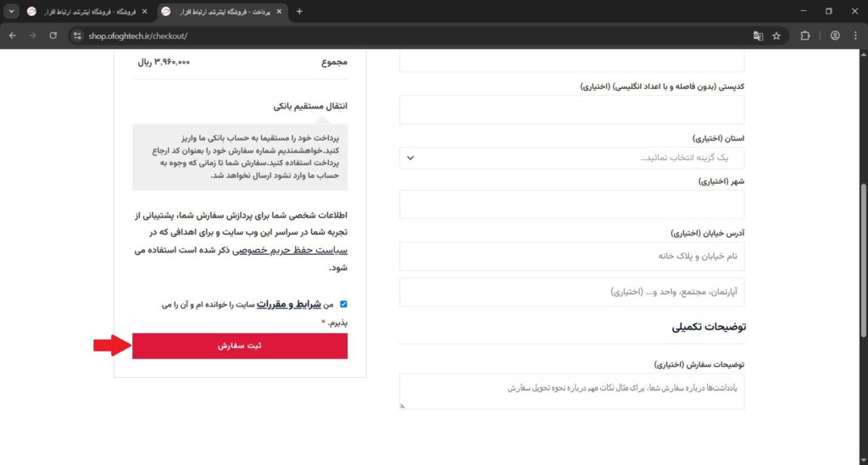Open a new tab with plus button
Screen dimensions: 868x465
[x=299, y=11]
